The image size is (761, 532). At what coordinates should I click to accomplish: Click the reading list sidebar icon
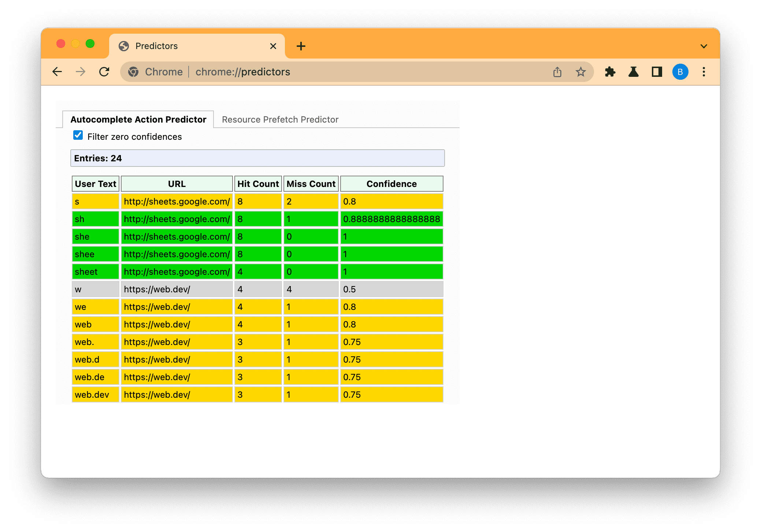657,72
